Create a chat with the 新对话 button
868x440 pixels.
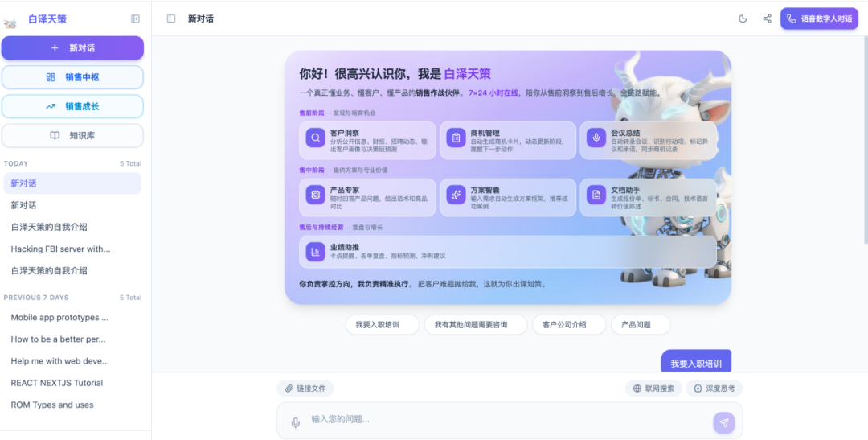coord(72,48)
